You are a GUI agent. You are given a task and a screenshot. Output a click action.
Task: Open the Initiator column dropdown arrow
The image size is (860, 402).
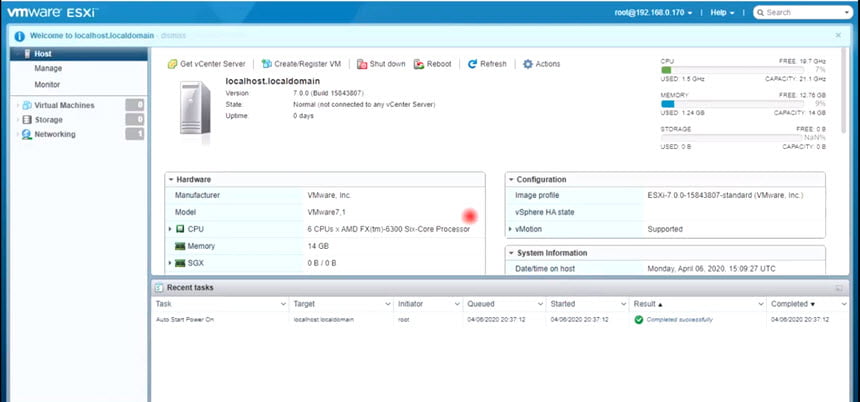[457, 304]
